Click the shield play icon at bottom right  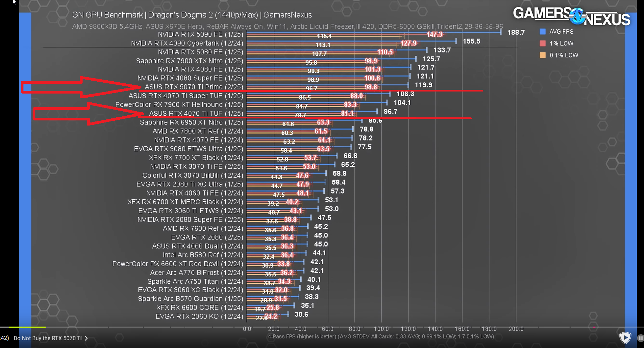click(x=625, y=338)
